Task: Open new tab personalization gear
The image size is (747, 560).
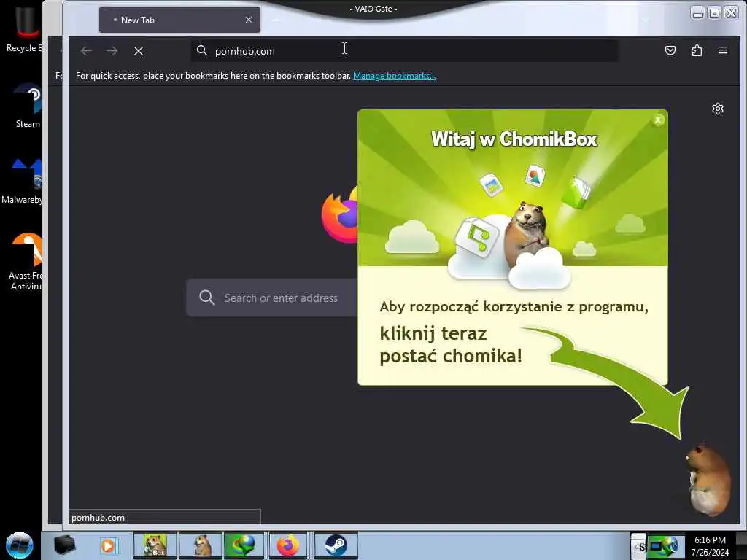Action: coord(718,109)
